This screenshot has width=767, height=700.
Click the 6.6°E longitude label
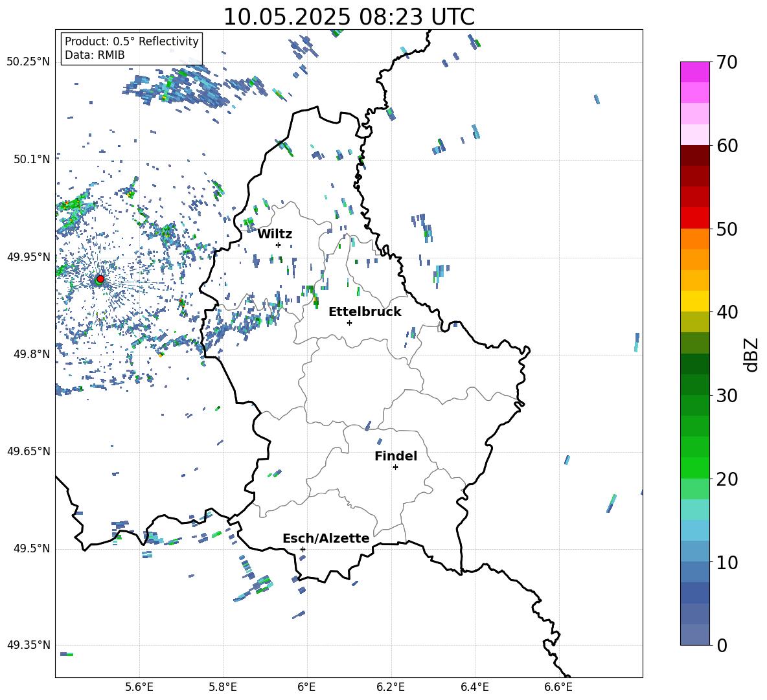[x=558, y=687]
